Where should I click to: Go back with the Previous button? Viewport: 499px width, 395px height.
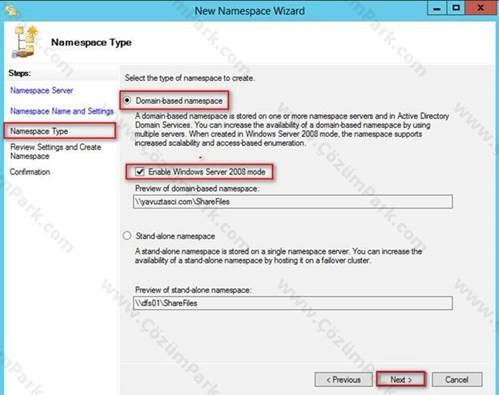click(x=344, y=380)
